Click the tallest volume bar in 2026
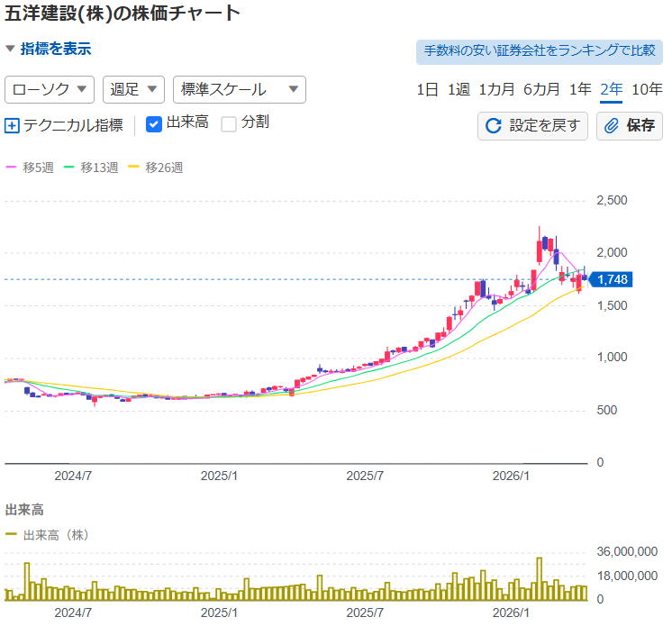The width and height of the screenshot is (672, 626). coord(539,579)
